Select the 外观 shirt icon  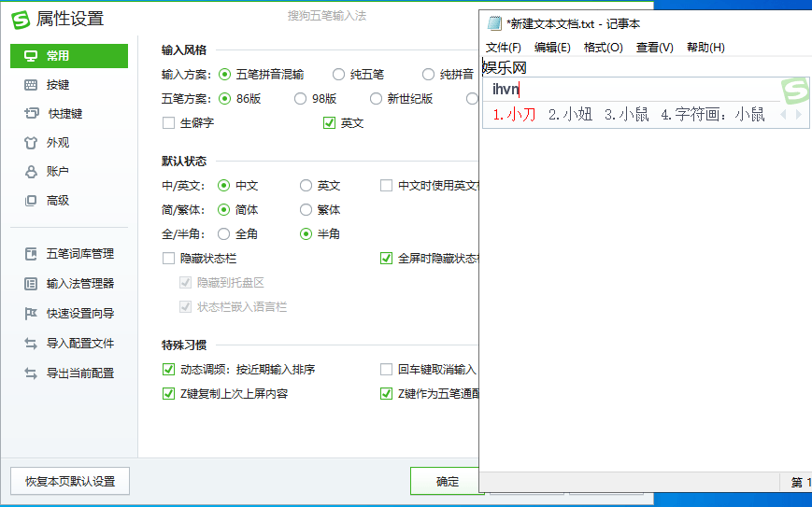(31, 143)
